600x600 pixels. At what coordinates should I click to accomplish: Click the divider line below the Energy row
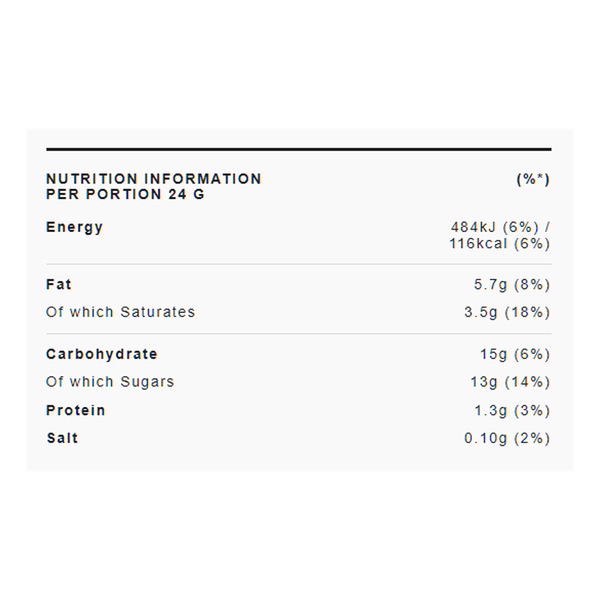tap(299, 264)
